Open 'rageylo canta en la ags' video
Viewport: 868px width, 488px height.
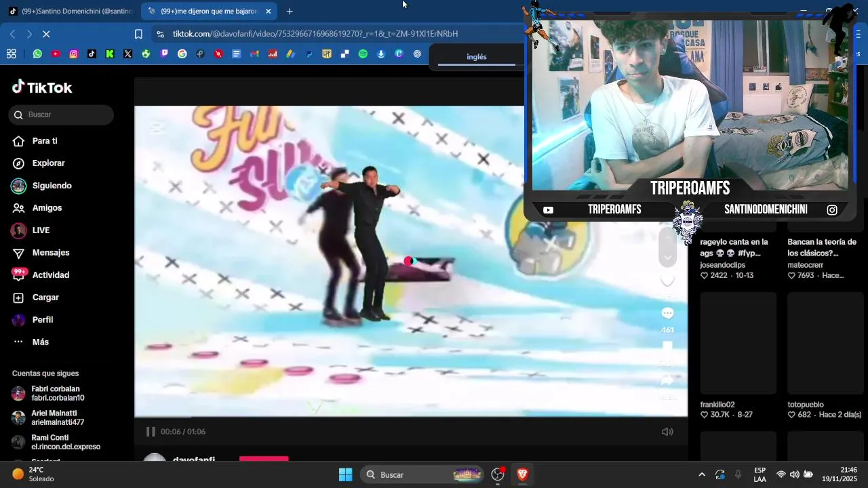(734, 247)
